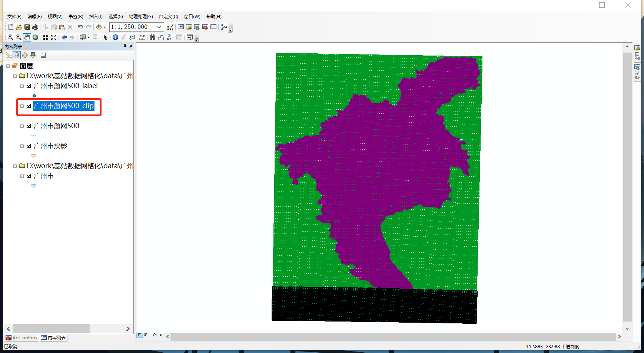Choose the Select Features tool
644x353 pixels.
click(x=83, y=37)
